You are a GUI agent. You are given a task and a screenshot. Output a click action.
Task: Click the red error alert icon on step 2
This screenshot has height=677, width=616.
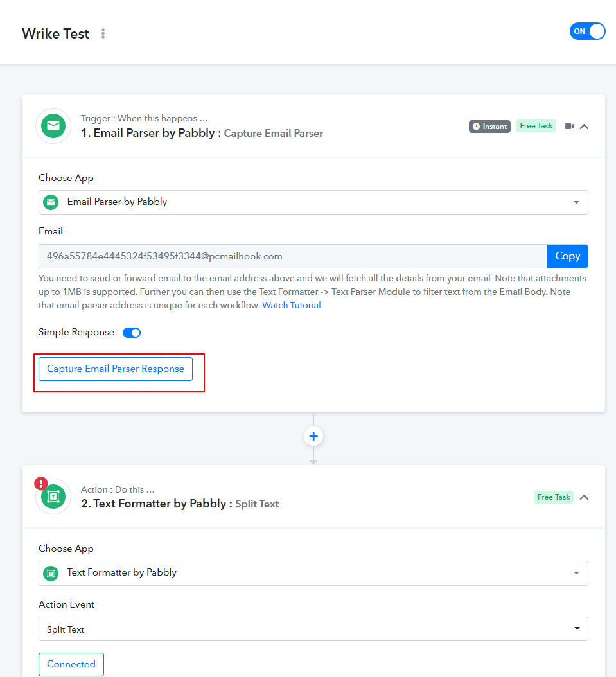coord(41,483)
